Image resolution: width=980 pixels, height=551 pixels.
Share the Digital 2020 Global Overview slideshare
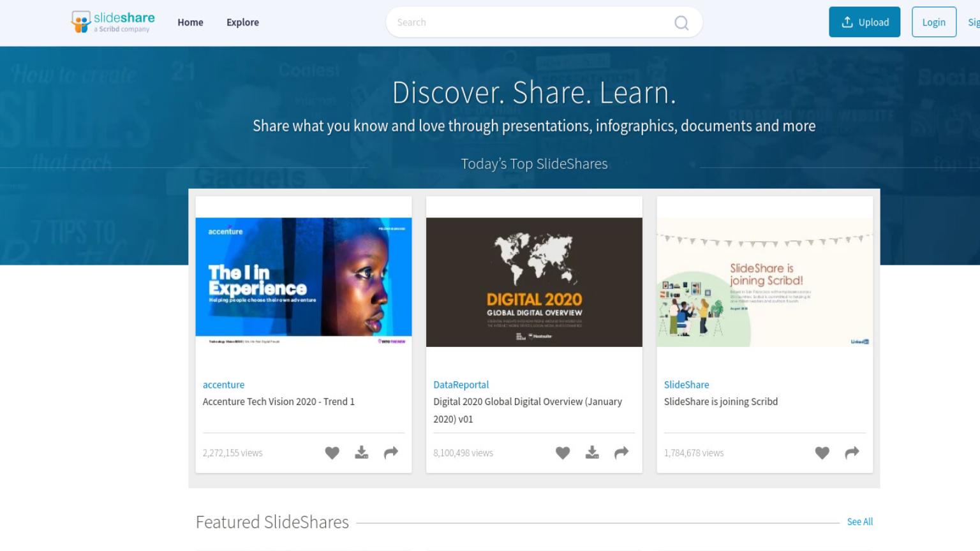point(621,453)
